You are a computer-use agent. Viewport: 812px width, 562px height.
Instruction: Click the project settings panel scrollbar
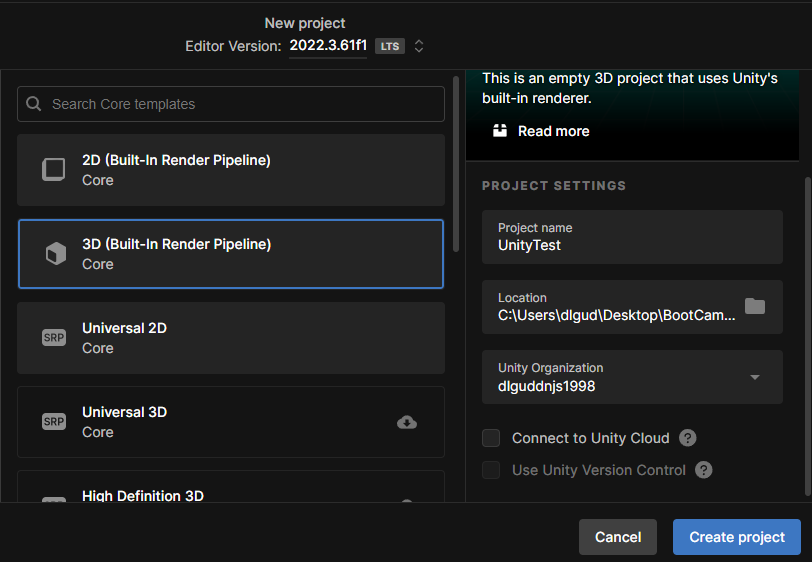[x=808, y=337]
